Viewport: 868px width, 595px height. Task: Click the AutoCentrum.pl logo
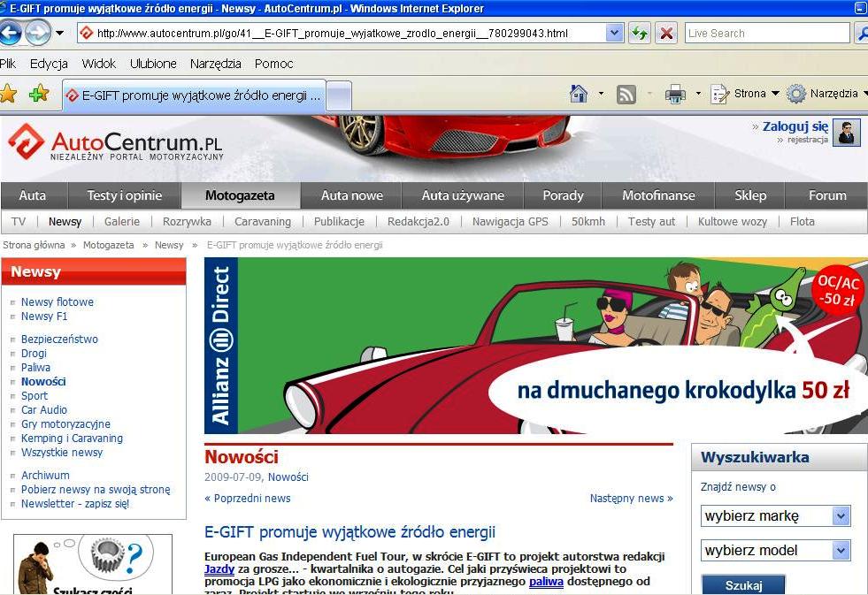pos(116,142)
